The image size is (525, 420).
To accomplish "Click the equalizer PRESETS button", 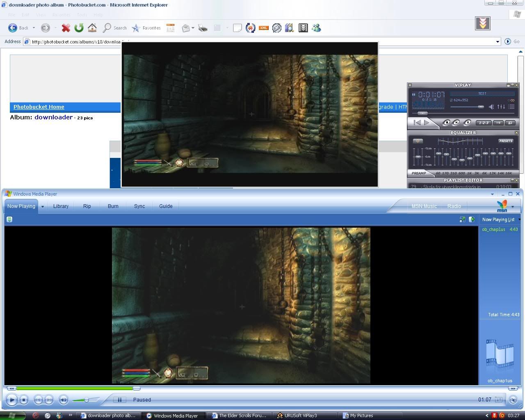I will (506, 141).
